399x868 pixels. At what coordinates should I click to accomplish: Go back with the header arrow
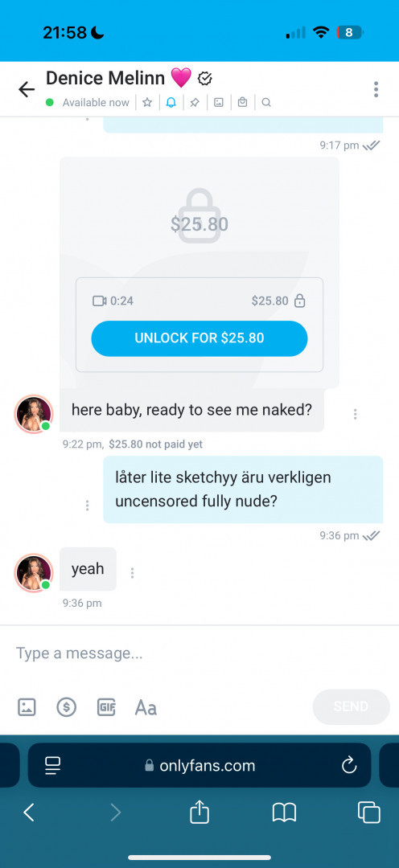tap(27, 89)
